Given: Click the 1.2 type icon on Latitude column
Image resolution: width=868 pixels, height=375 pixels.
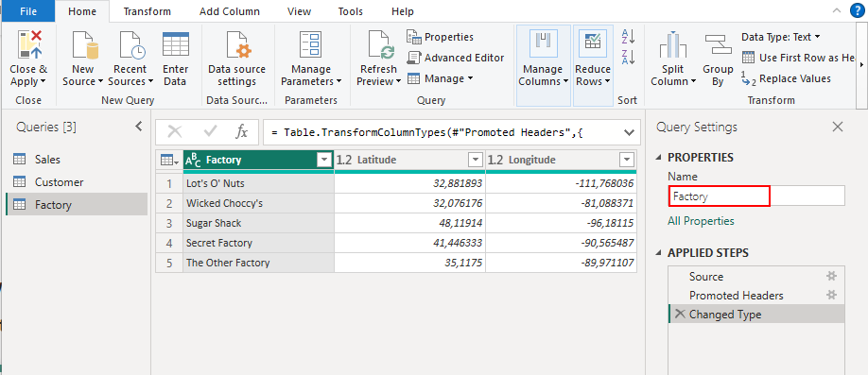Looking at the screenshot, I should pos(344,161).
